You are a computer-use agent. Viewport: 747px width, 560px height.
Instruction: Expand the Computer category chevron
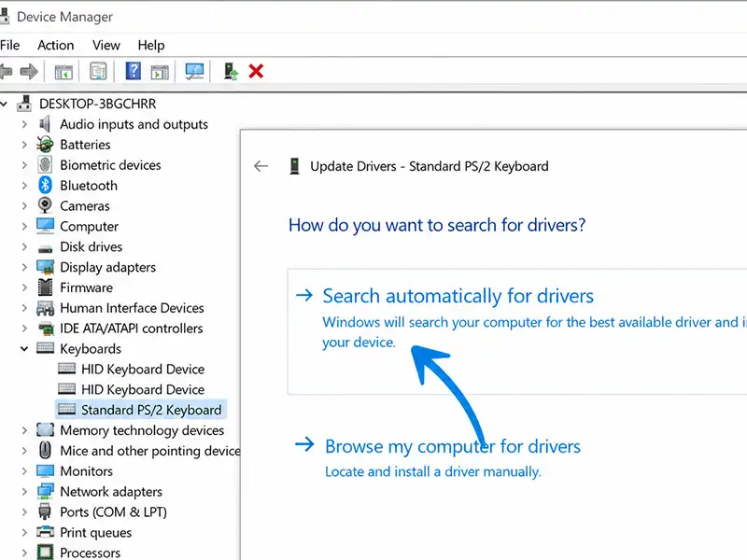[x=24, y=226]
